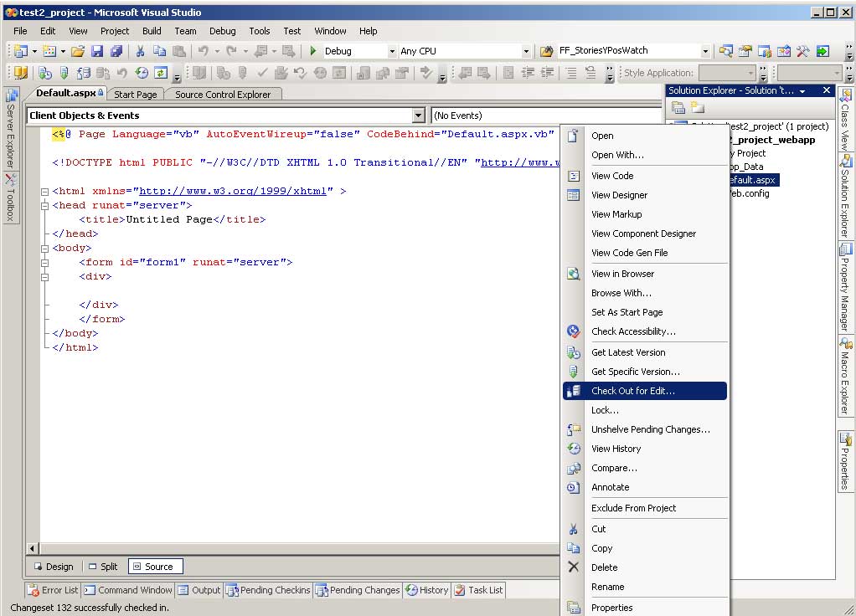
Task: Click the Change Source Control book icon
Action: click(21, 73)
